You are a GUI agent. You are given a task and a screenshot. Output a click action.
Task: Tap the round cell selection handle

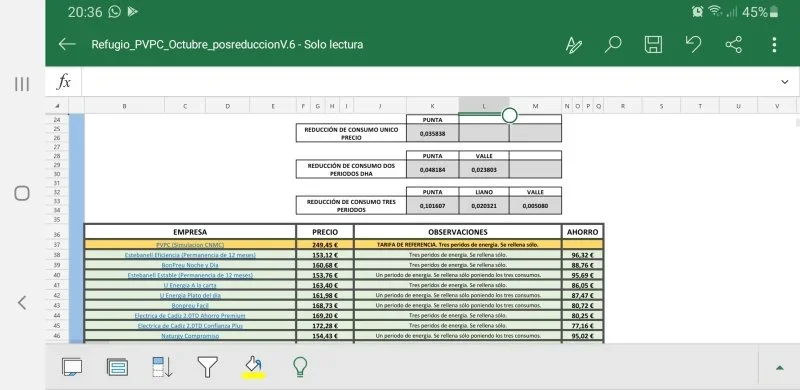509,115
